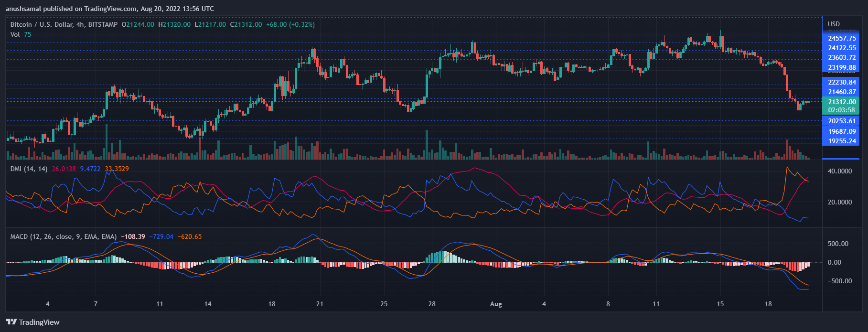
Task: Click the 40.0000 DMI scale label
Action: [x=839, y=171]
